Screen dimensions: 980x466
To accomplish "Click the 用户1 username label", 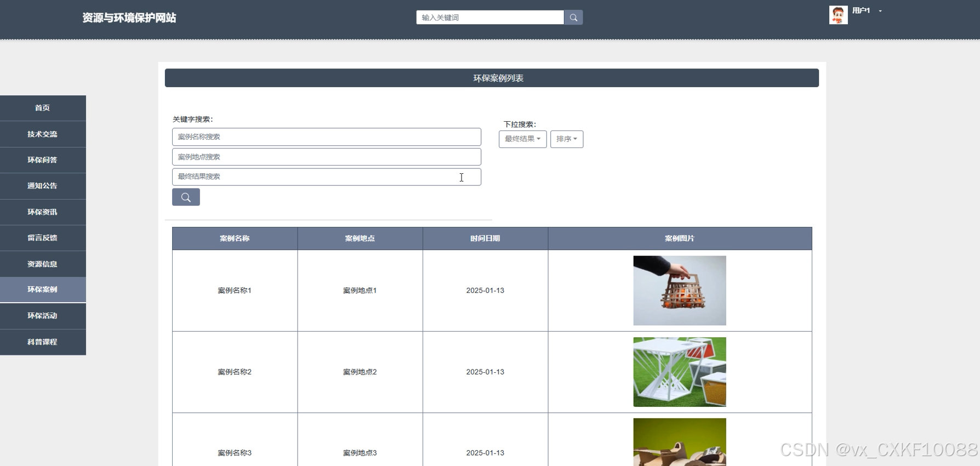I will tap(861, 10).
